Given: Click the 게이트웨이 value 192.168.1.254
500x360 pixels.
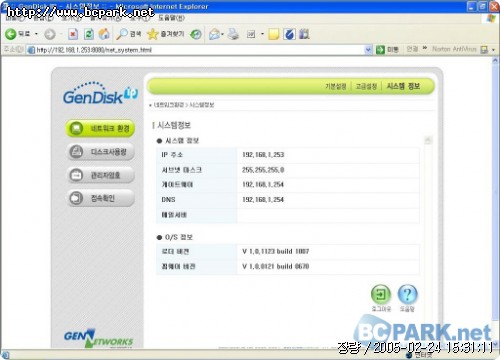Looking at the screenshot, I should 263,185.
